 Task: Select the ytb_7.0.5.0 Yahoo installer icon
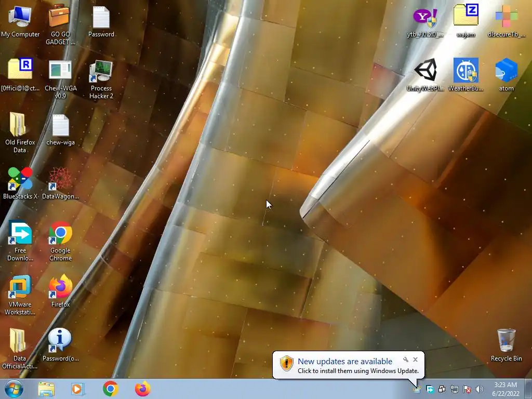pos(425,22)
